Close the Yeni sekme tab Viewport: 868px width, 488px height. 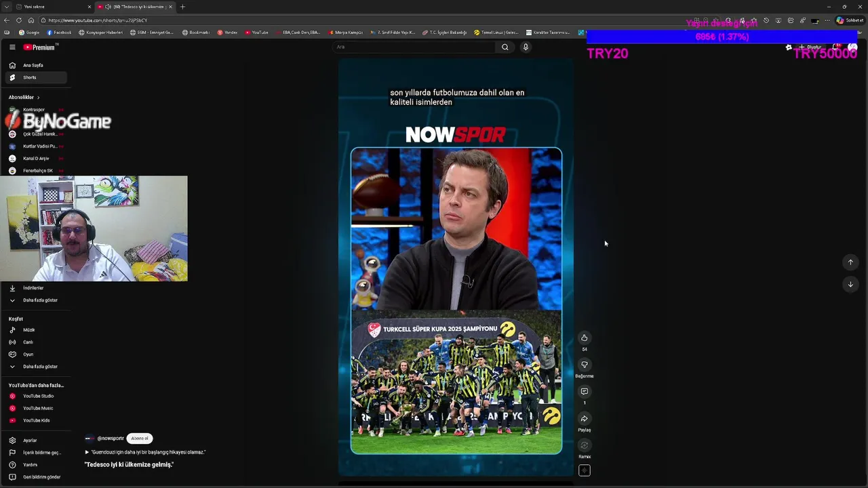(90, 7)
